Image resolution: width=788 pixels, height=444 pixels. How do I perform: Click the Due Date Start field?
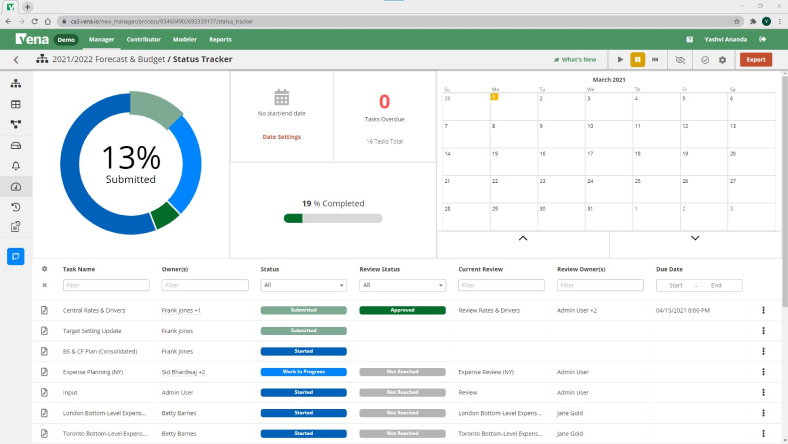675,285
